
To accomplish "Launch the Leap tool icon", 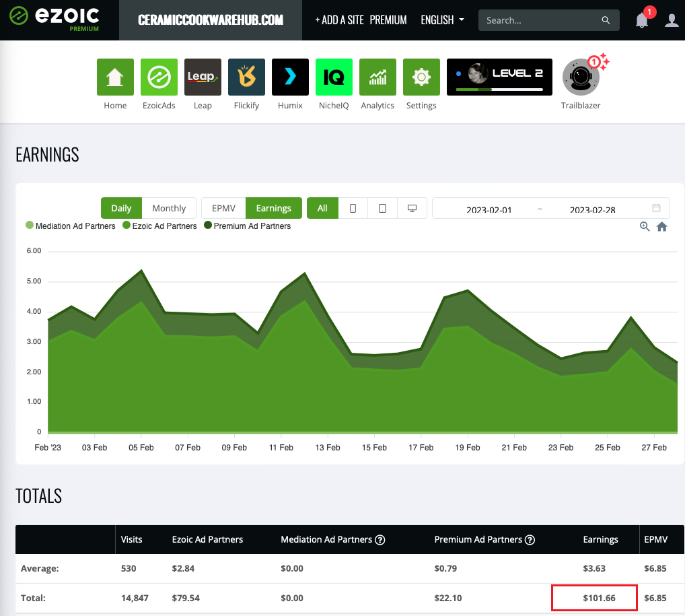I will pyautogui.click(x=203, y=77).
